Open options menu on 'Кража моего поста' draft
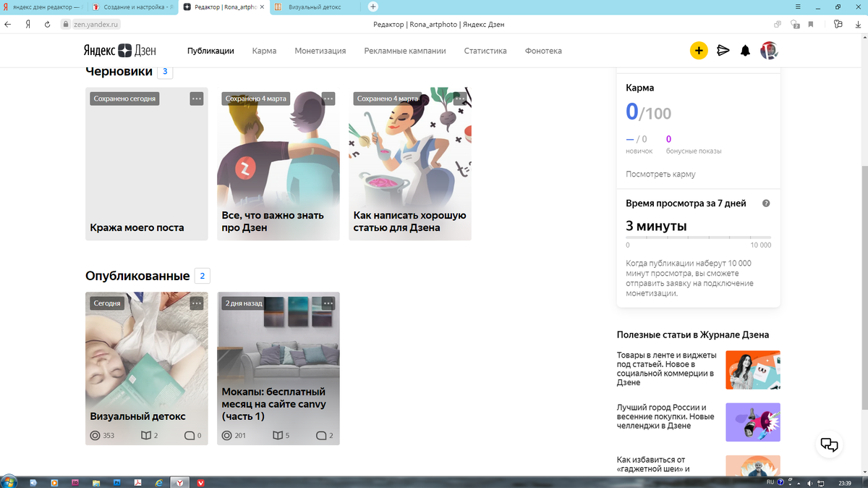This screenshot has width=868, height=488. (197, 98)
